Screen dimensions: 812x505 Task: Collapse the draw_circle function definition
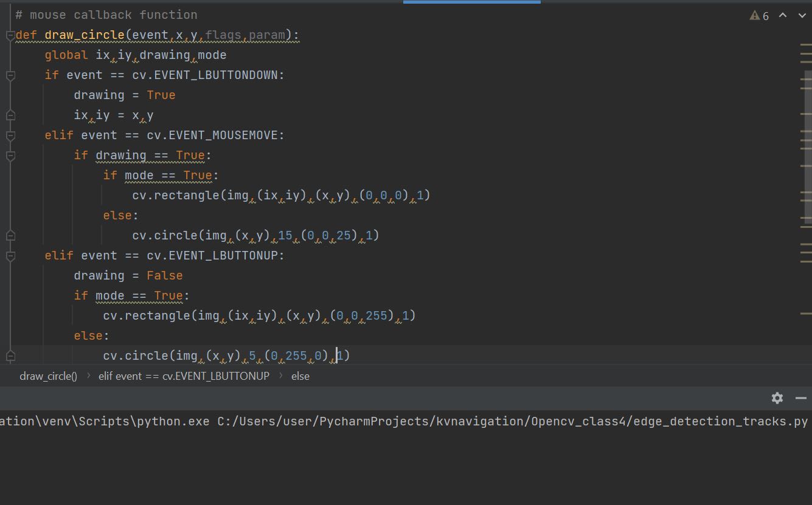(x=10, y=35)
